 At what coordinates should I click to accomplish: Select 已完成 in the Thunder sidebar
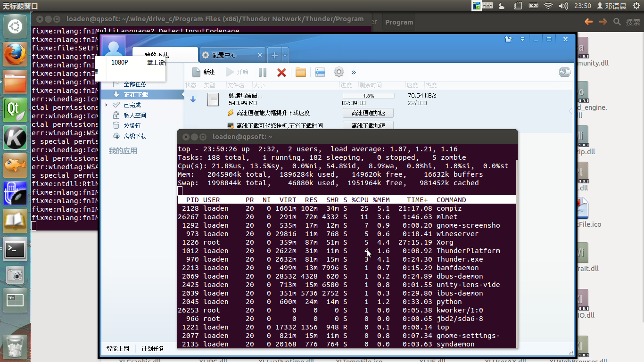[132, 105]
